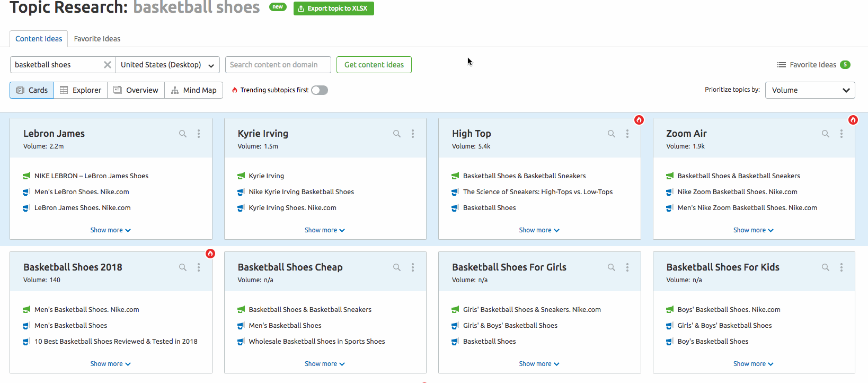Switch to the Favorite Ideas tab
868x383 pixels.
97,39
